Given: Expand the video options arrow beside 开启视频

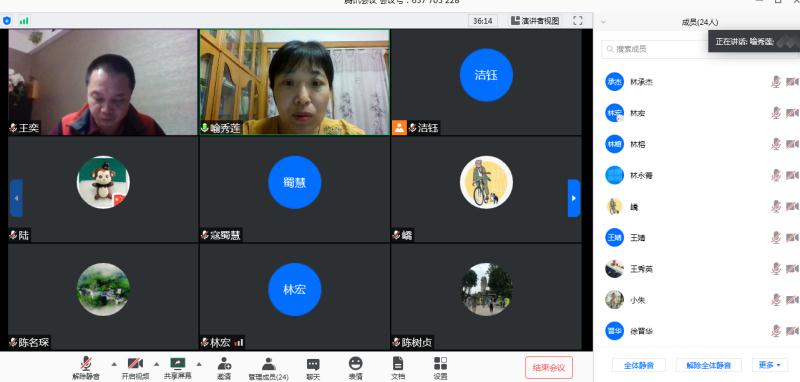Looking at the screenshot, I should point(156,364).
